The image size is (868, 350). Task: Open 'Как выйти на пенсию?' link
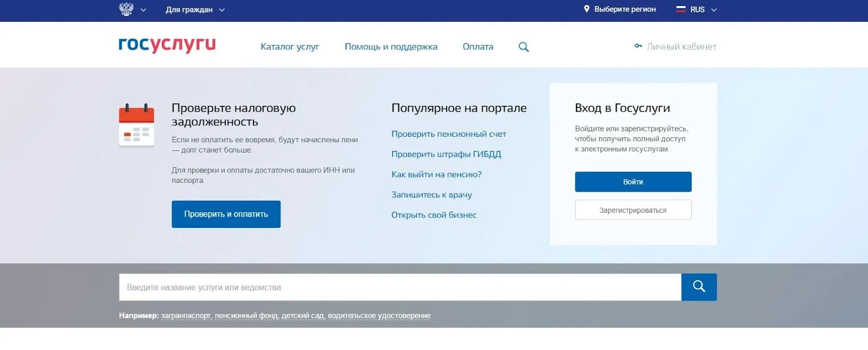click(x=436, y=174)
